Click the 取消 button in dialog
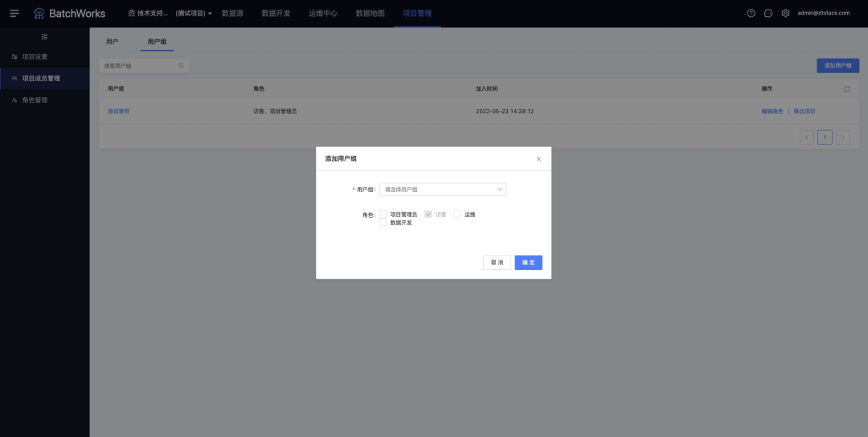Image resolution: width=868 pixels, height=437 pixels. coord(497,263)
